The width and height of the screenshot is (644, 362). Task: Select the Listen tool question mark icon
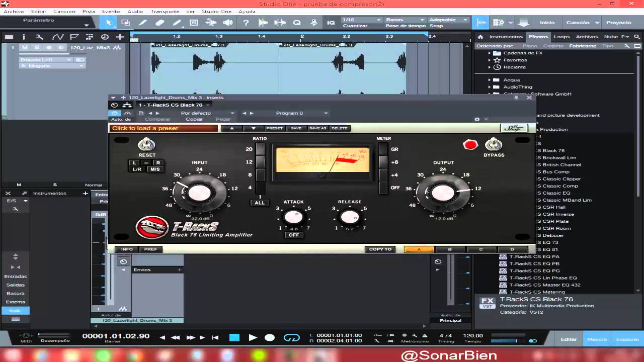pos(246,23)
